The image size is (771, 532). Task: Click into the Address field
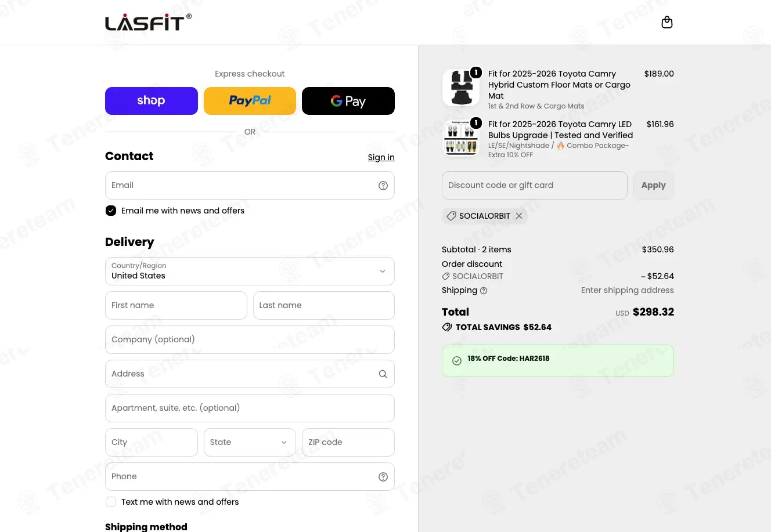point(250,374)
